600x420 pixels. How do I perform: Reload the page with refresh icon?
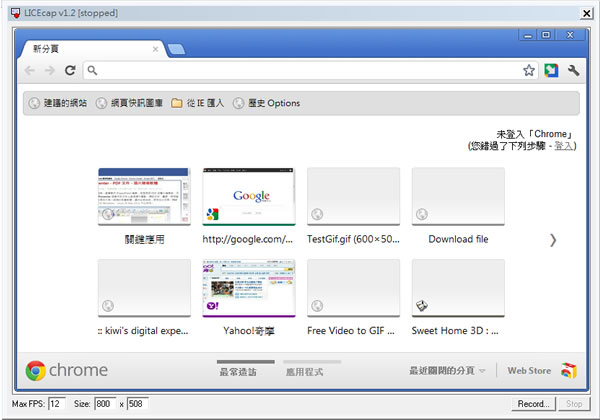pyautogui.click(x=70, y=71)
